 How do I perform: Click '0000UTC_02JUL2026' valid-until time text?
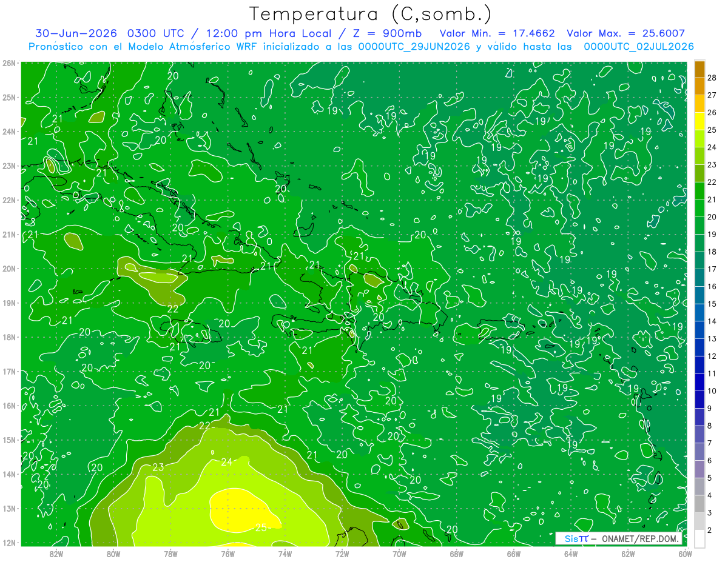point(639,47)
